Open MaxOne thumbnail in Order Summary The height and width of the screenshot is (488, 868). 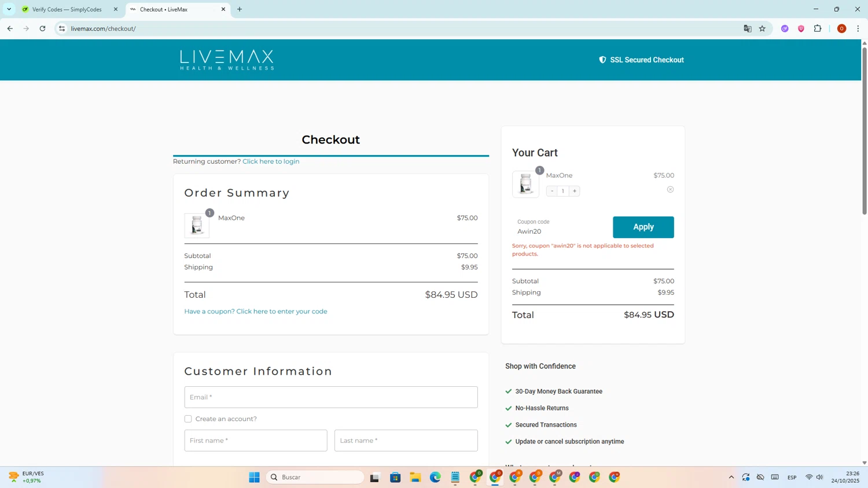(x=197, y=225)
